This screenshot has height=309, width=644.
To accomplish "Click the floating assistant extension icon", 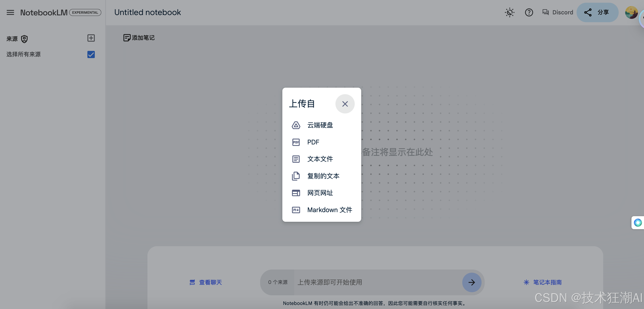I will 638,222.
